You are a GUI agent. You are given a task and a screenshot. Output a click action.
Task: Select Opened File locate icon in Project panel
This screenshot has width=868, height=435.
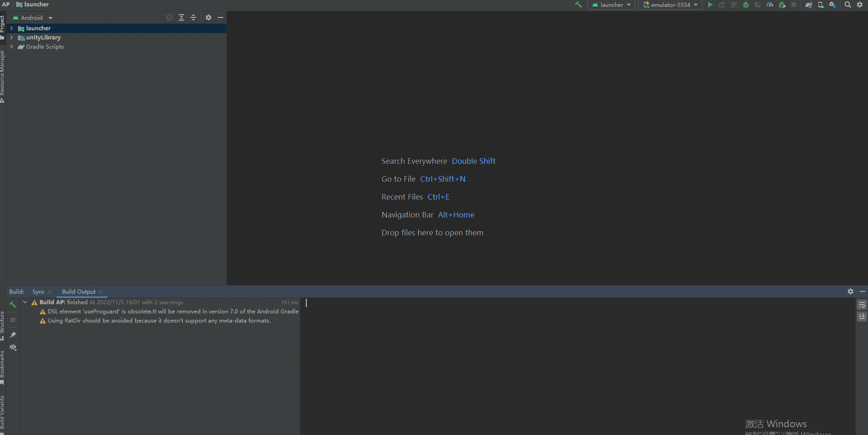click(169, 17)
